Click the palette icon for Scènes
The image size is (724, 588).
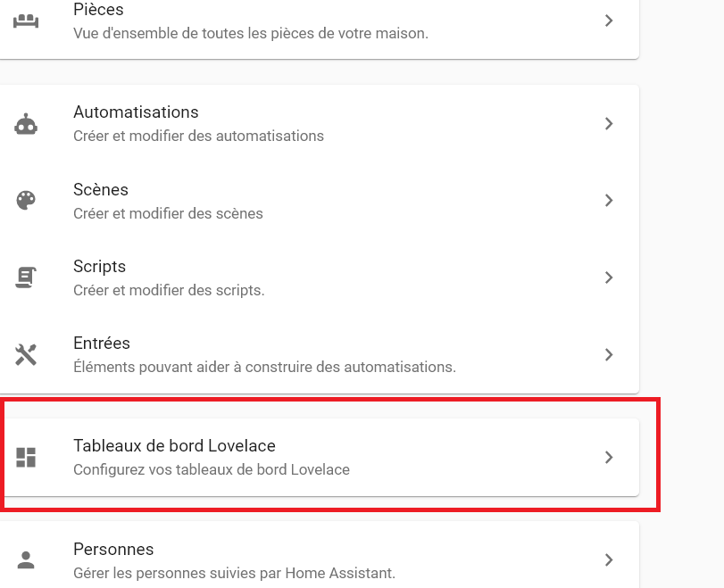[x=26, y=201]
